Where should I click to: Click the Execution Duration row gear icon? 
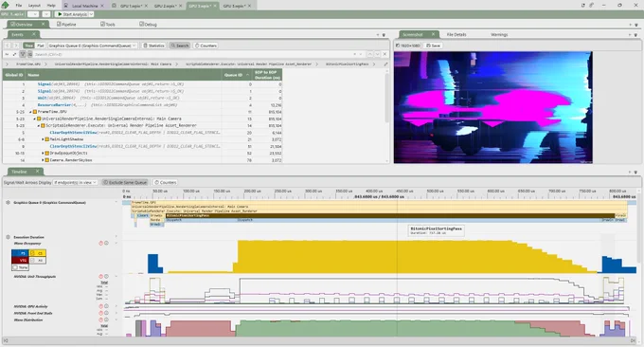pos(8,237)
